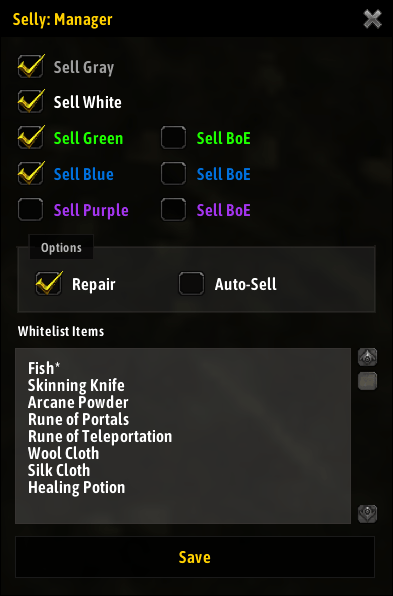Enable the green Sell BoE checkbox
This screenshot has width=393, height=596.
tap(173, 138)
